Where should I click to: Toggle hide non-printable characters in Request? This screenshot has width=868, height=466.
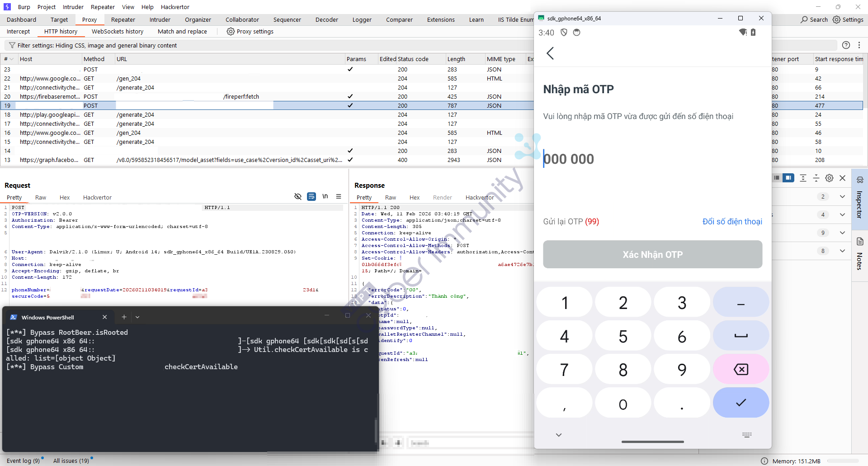pos(297,196)
